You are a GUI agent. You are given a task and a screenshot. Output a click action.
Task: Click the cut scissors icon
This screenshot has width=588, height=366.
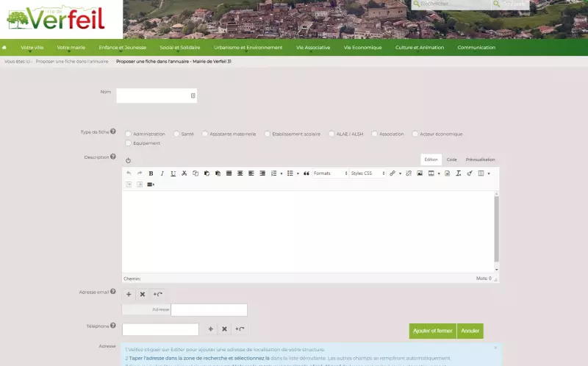pyautogui.click(x=184, y=173)
